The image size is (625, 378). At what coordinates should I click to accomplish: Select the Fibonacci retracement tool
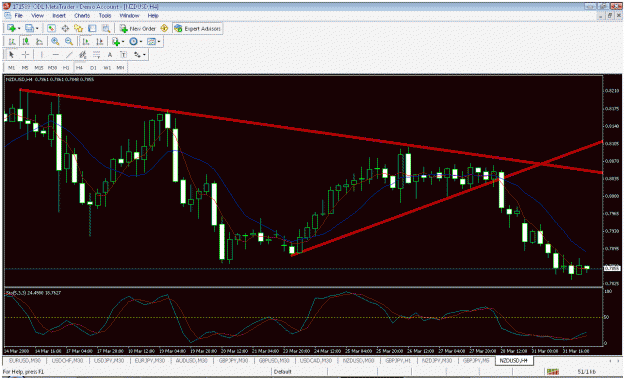96,55
